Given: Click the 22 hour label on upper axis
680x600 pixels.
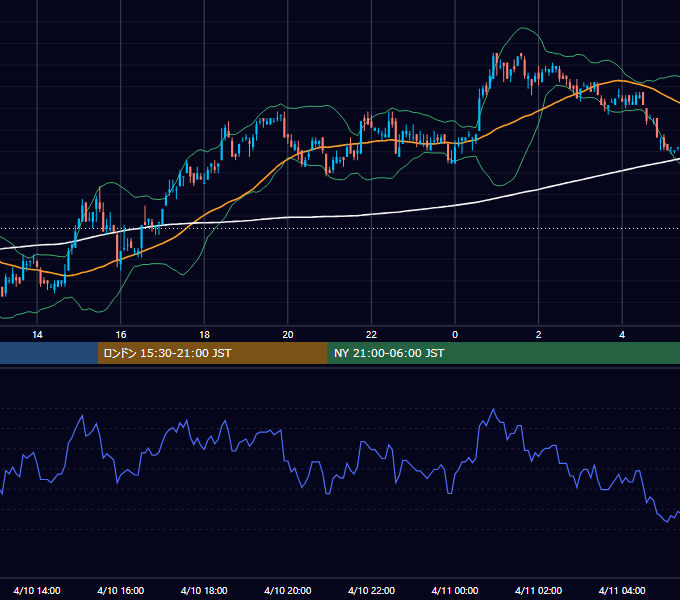Looking at the screenshot, I should click(x=371, y=335).
